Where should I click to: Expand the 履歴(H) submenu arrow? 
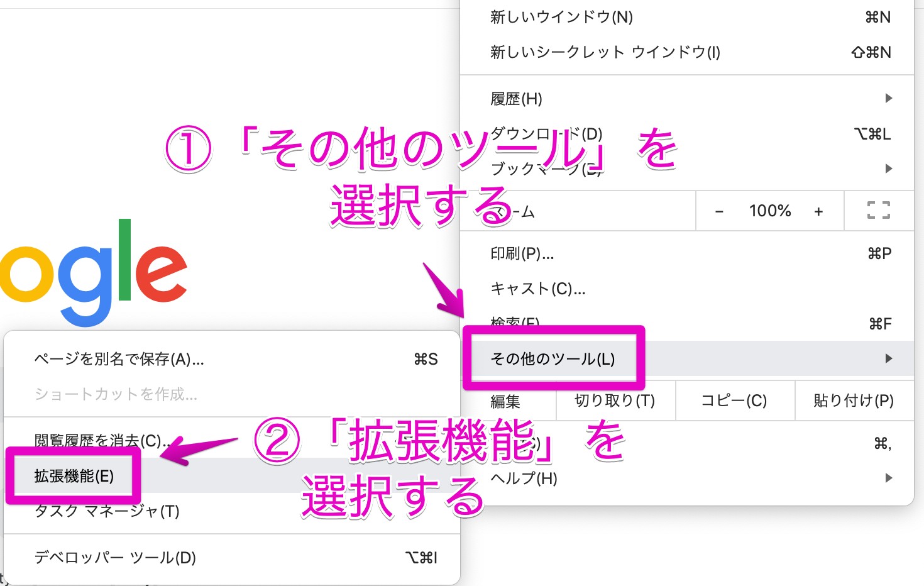pyautogui.click(x=888, y=98)
